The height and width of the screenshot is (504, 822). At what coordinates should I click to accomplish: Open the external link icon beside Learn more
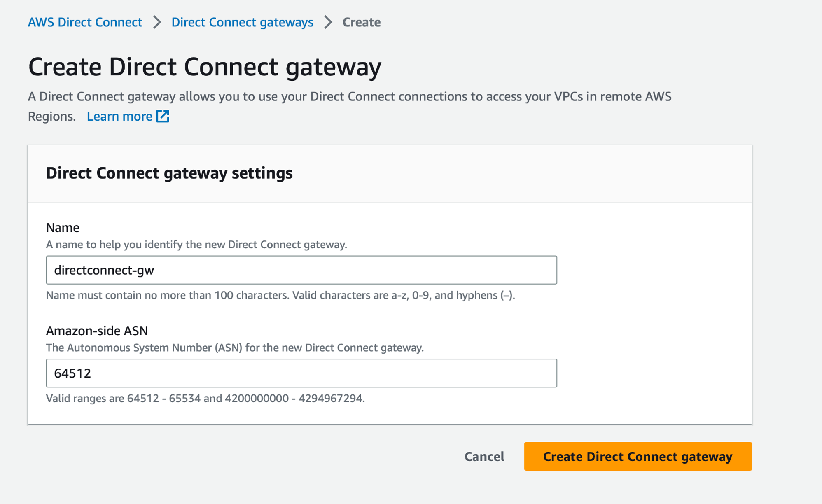[x=163, y=116]
